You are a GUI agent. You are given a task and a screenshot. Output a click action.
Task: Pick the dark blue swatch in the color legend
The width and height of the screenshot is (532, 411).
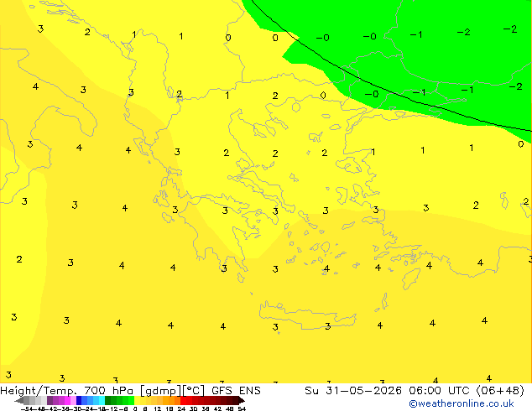tap(79, 400)
